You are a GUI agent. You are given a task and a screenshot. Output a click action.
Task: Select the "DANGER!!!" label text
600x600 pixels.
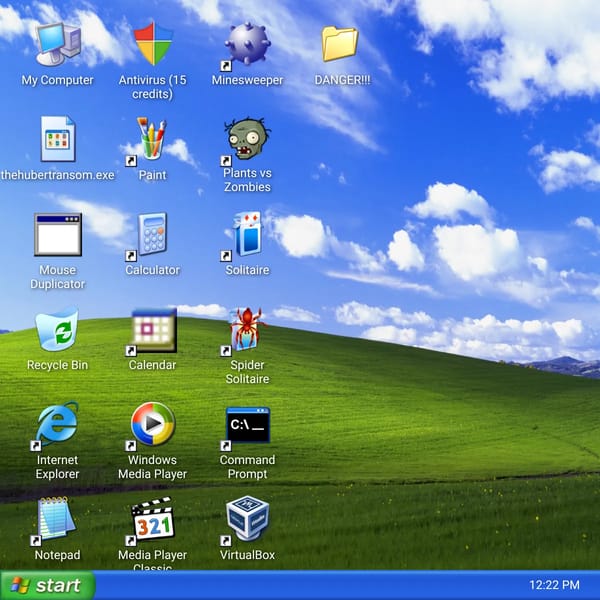point(342,80)
